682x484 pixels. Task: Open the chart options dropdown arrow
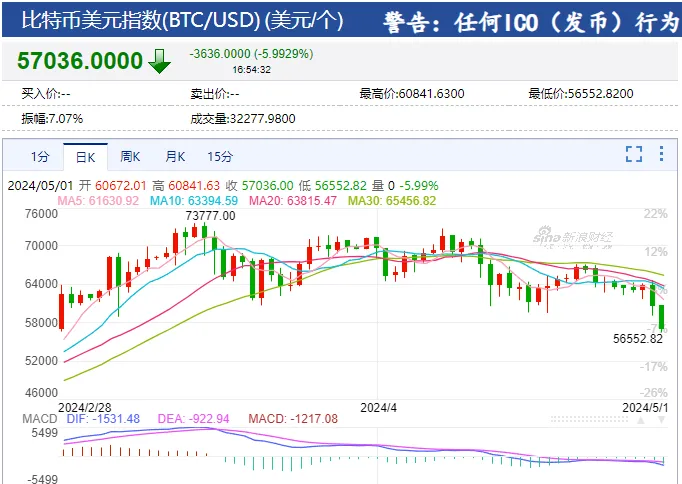tap(661, 154)
